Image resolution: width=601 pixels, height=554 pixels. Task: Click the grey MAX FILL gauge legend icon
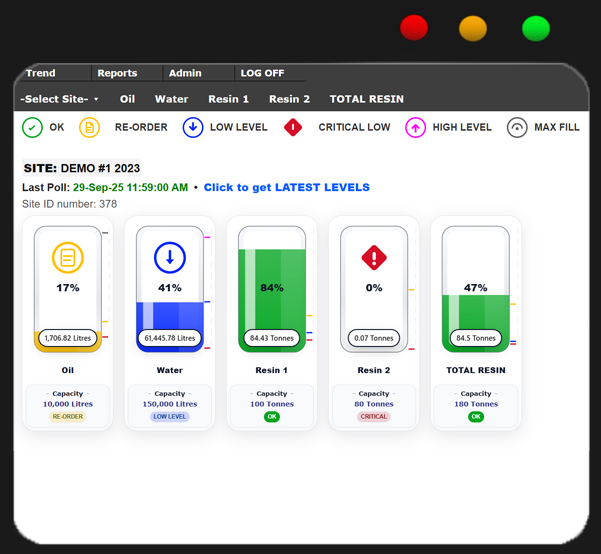(x=517, y=127)
